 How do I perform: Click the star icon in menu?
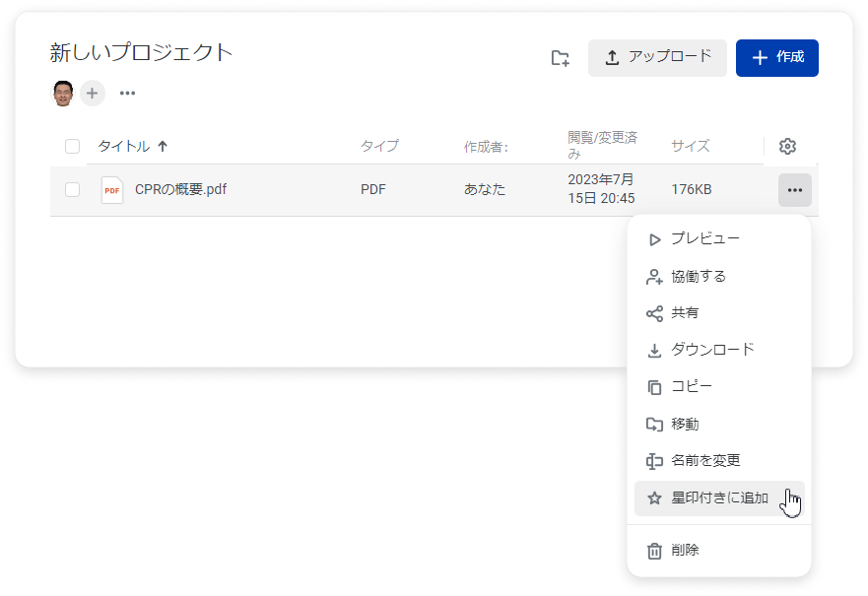point(654,498)
